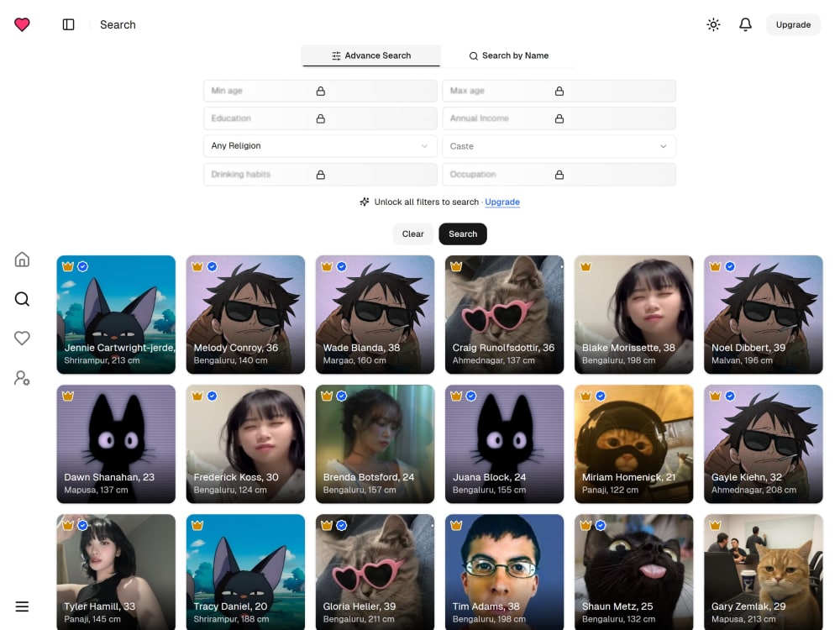Click crown icon on Dawn Shanahan card

pyautogui.click(x=67, y=396)
